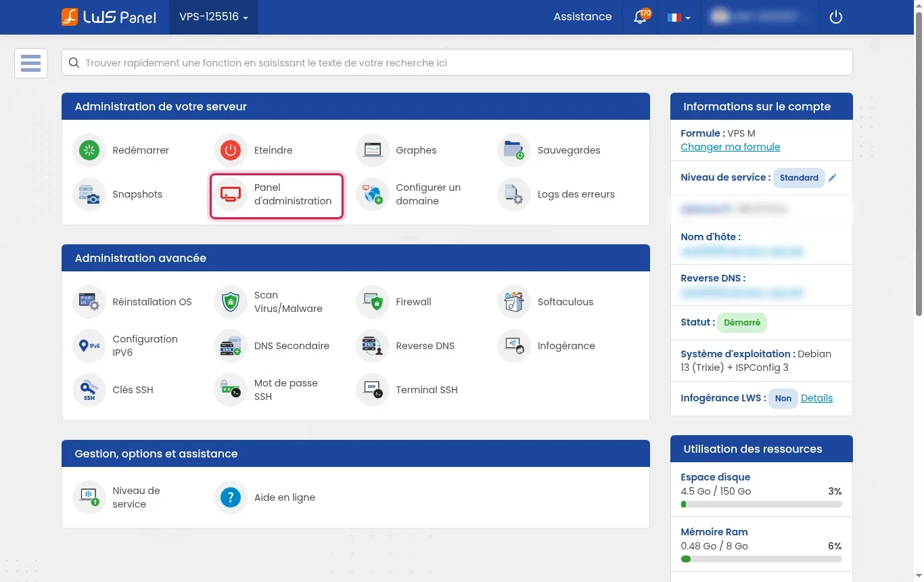Focus the quick function search field
This screenshot has width=924, height=582.
tap(457, 63)
